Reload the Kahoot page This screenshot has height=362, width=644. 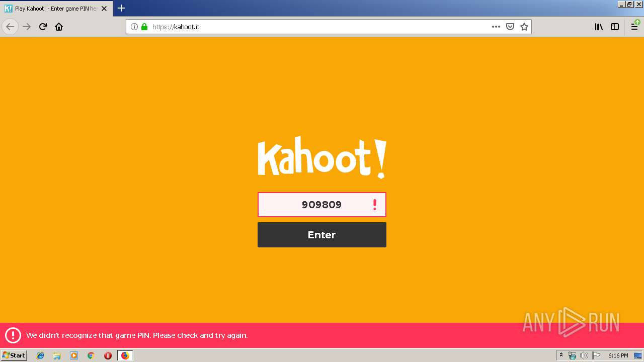[43, 27]
